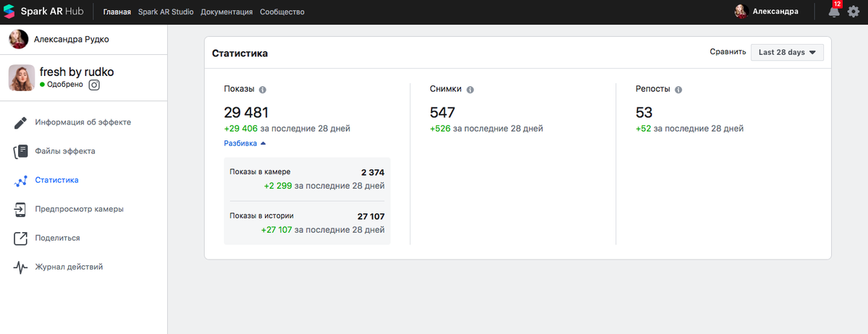Select Поделиться in sidebar
Image resolution: width=868 pixels, height=334 pixels.
pos(58,239)
